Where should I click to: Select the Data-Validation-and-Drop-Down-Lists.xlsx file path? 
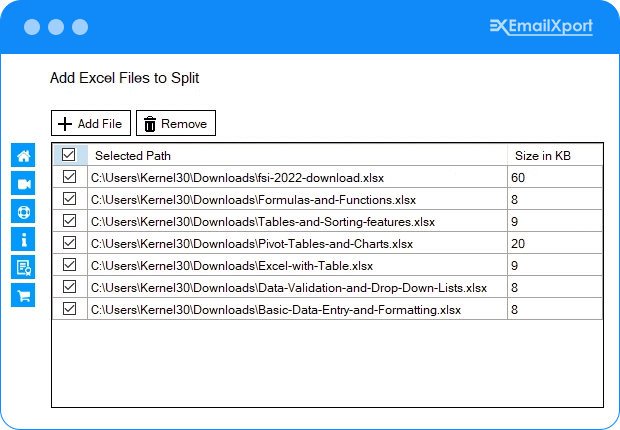click(289, 288)
